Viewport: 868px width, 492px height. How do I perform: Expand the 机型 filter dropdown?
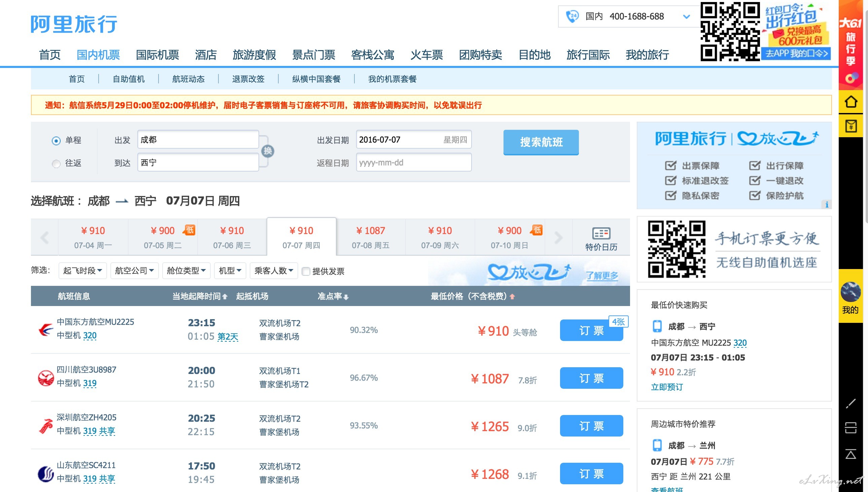(x=230, y=271)
